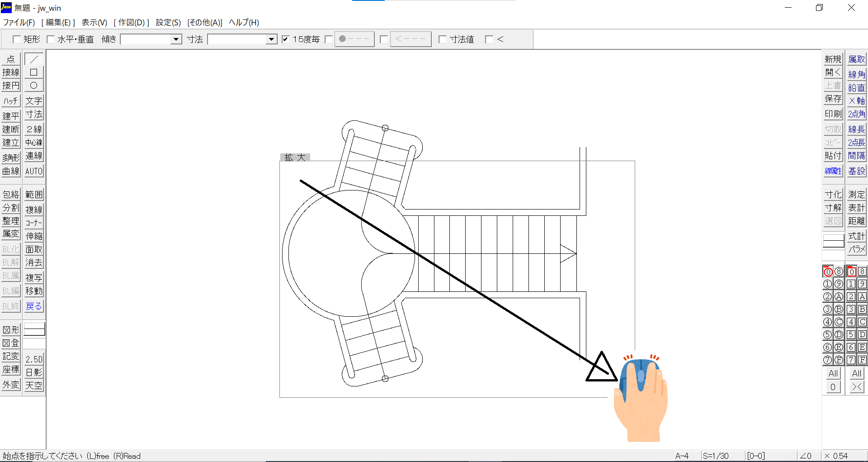Click the 印刷 print button

[833, 114]
